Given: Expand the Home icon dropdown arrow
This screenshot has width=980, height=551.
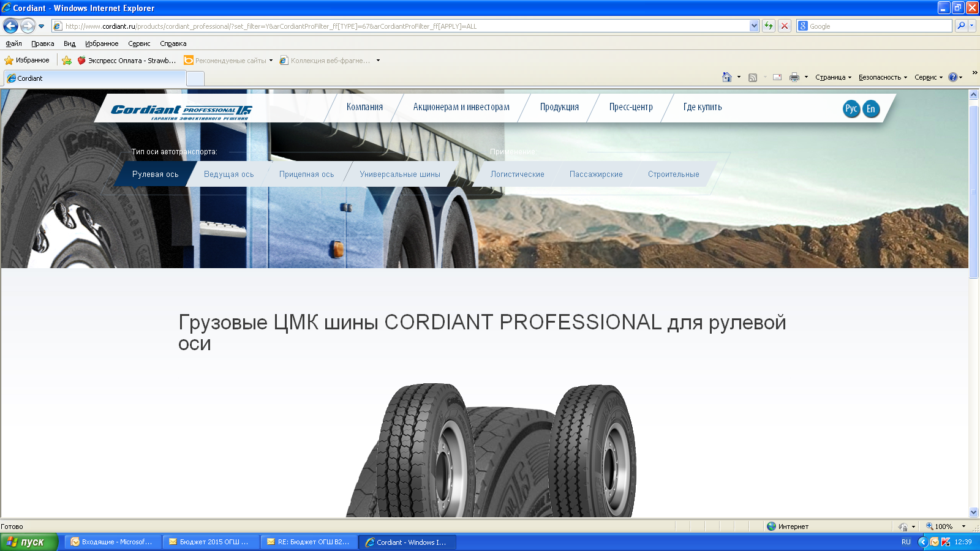Looking at the screenshot, I should pyautogui.click(x=739, y=77).
